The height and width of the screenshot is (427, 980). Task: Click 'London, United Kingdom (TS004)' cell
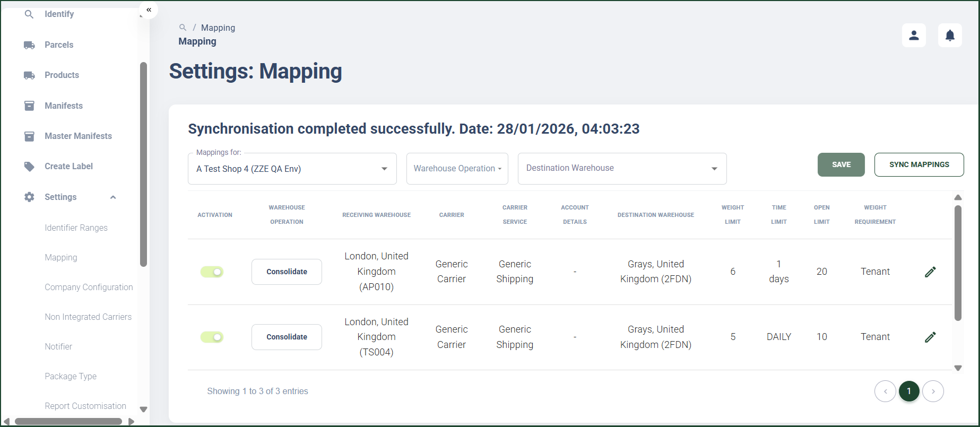[376, 337]
